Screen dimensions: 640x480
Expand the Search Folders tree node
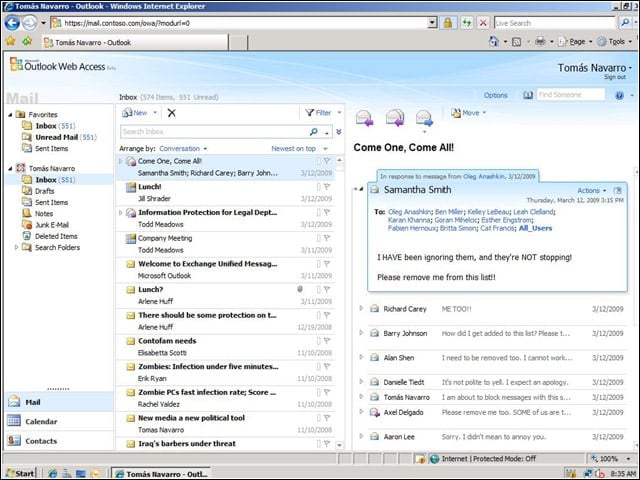[16, 247]
